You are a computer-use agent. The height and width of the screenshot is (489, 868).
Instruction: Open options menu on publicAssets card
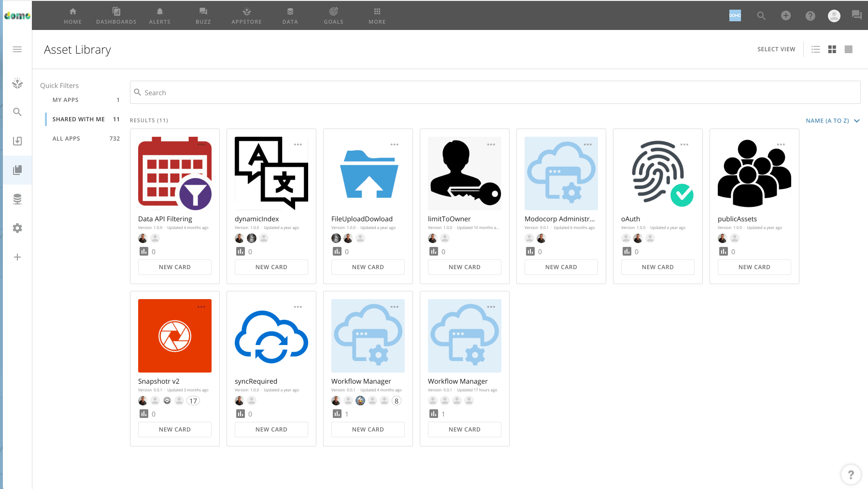(x=781, y=144)
